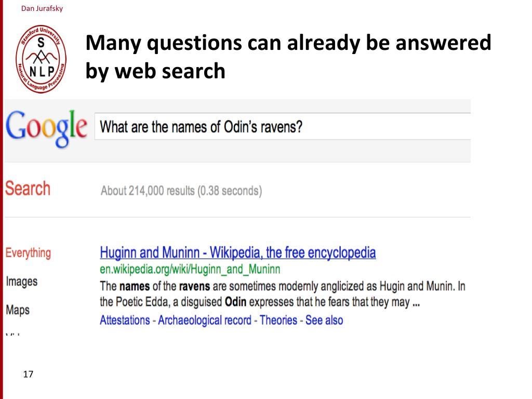The height and width of the screenshot is (399, 532).
Task: Click the Dan Jurafsky author label
Action: pos(42,8)
